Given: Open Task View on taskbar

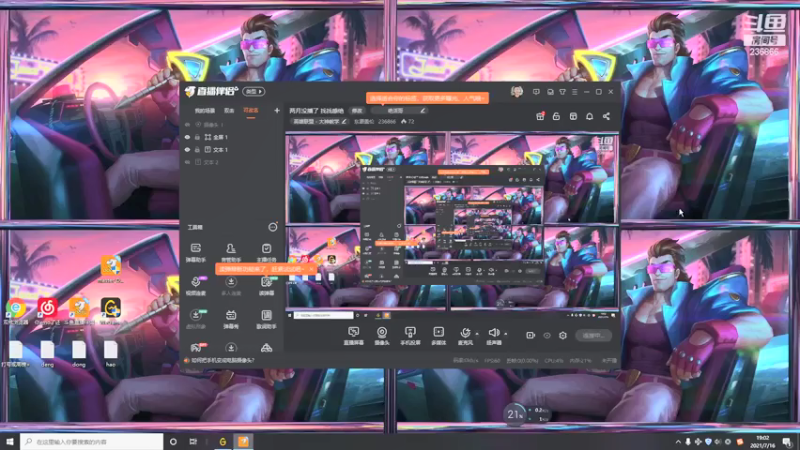Looking at the screenshot, I should click(193, 441).
